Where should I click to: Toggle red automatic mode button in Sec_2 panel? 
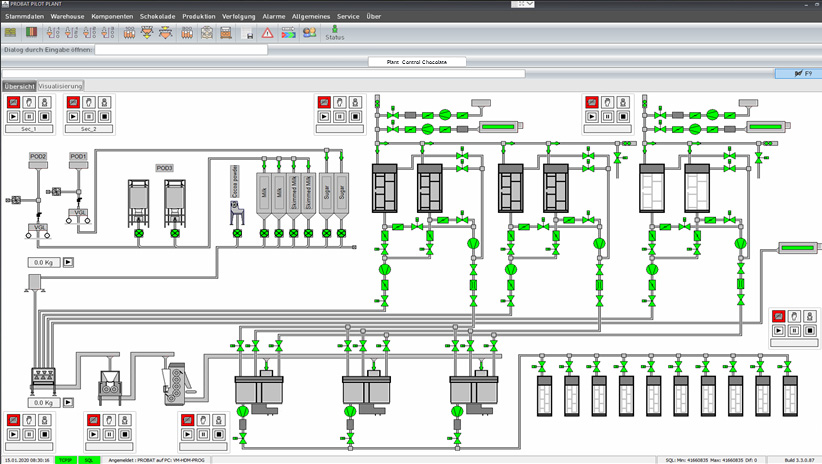[x=73, y=102]
